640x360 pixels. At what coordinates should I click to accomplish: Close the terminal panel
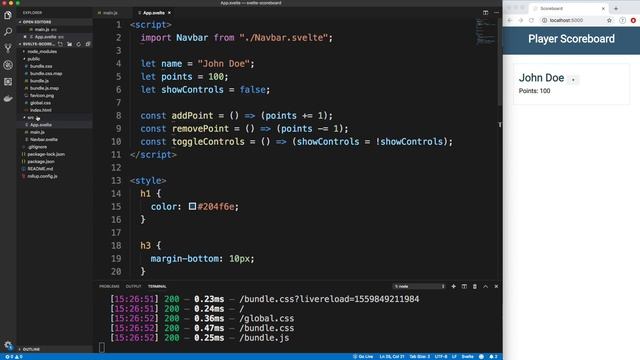[496, 287]
